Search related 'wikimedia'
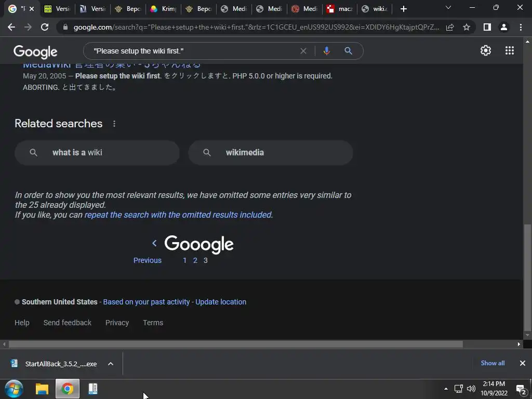Screen dimensions: 532x399 coord(270,153)
